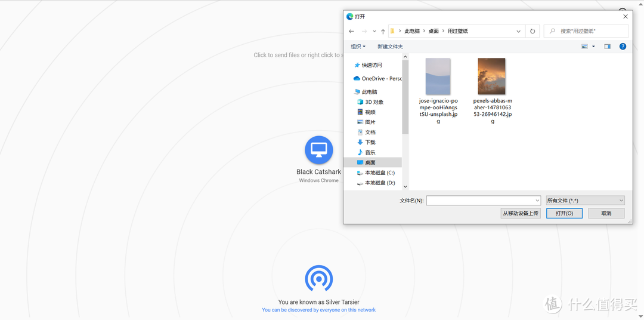Expand the 所有文件 (*.*) file type dropdown
Screen dimensions: 644x320
[x=585, y=201]
